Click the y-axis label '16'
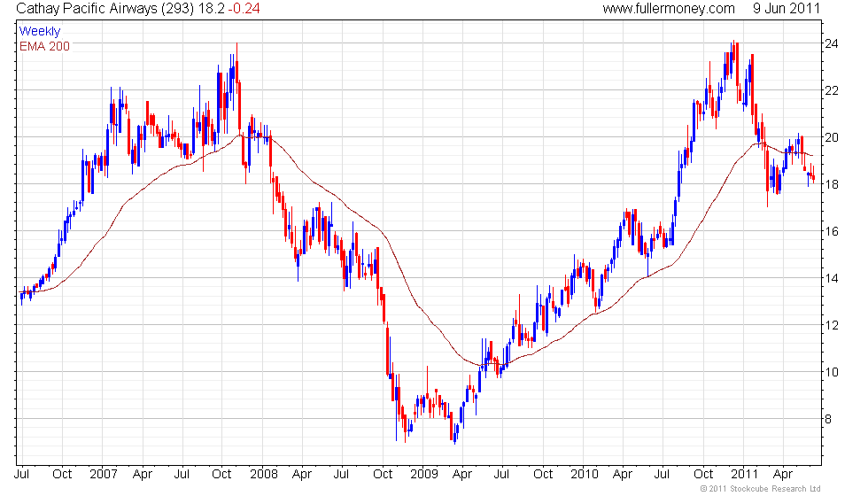This screenshot has height=496, width=868. (832, 231)
